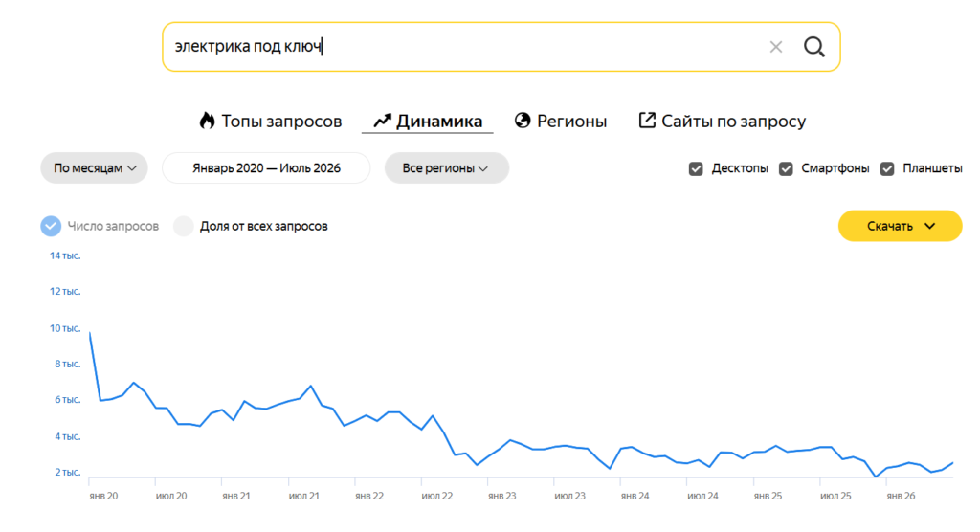Click the yellow Скачать button
Screen dimensions: 980x532
click(900, 226)
